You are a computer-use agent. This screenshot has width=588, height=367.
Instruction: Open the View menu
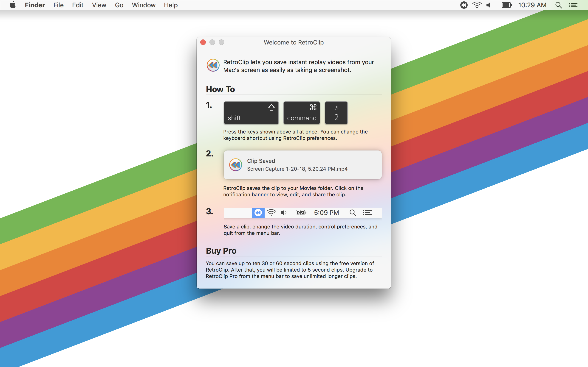[99, 5]
